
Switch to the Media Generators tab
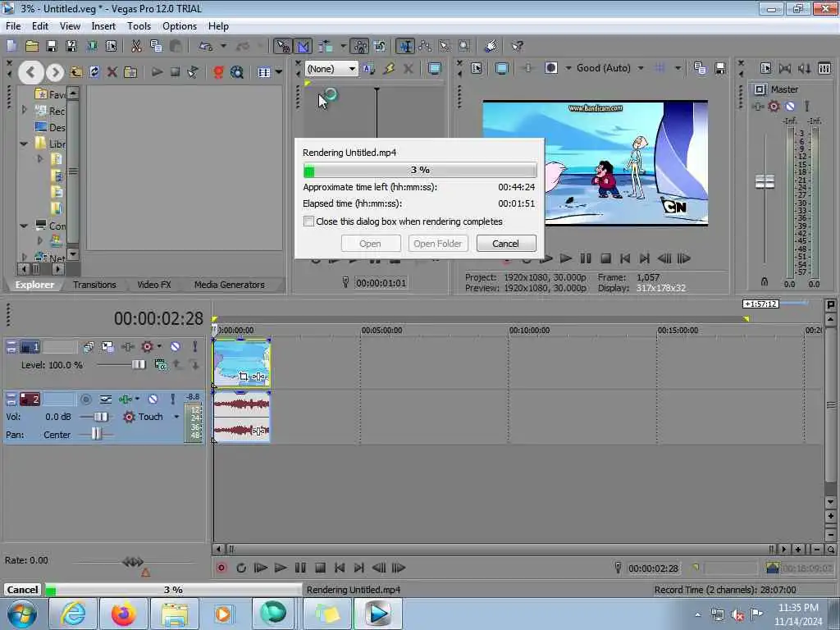click(x=230, y=285)
